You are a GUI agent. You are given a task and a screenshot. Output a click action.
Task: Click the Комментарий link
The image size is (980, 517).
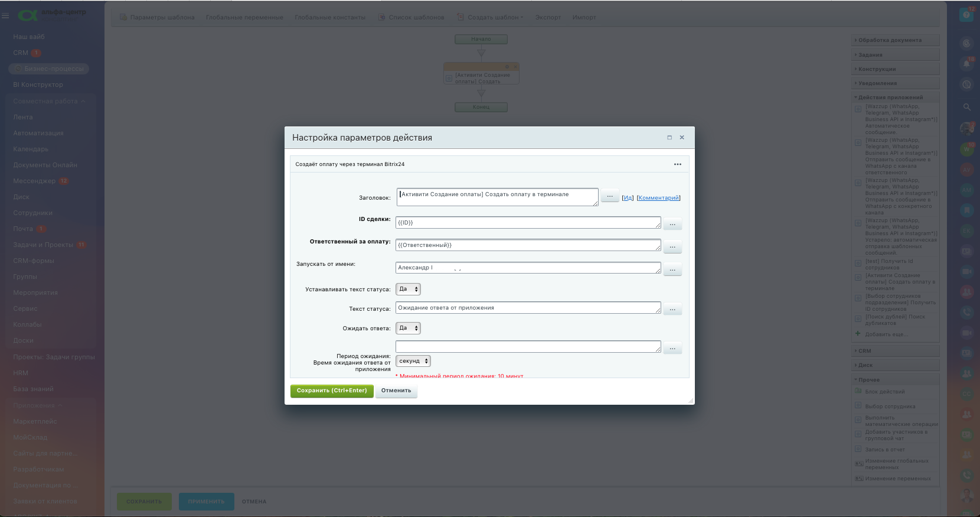coord(658,198)
